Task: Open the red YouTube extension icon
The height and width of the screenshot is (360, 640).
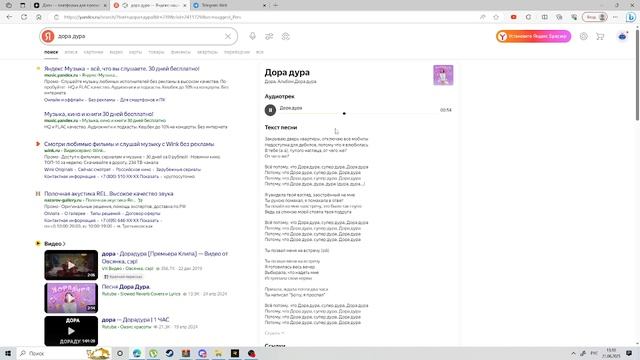Action: (513, 17)
